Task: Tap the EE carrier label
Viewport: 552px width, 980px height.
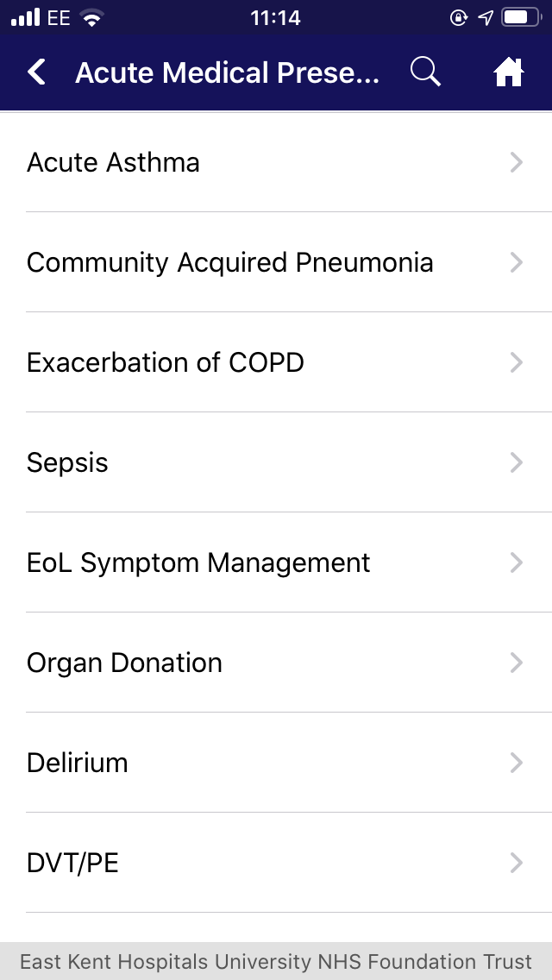Action: coord(59,18)
